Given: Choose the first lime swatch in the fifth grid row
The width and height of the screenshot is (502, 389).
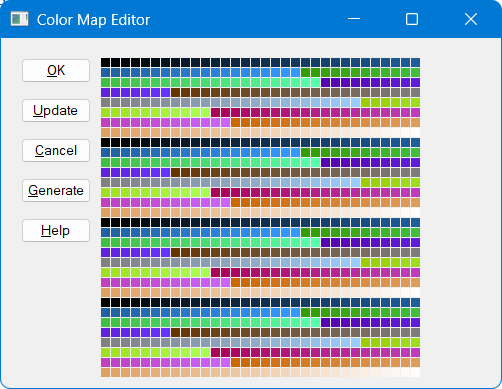Looking at the screenshot, I should [366, 102].
